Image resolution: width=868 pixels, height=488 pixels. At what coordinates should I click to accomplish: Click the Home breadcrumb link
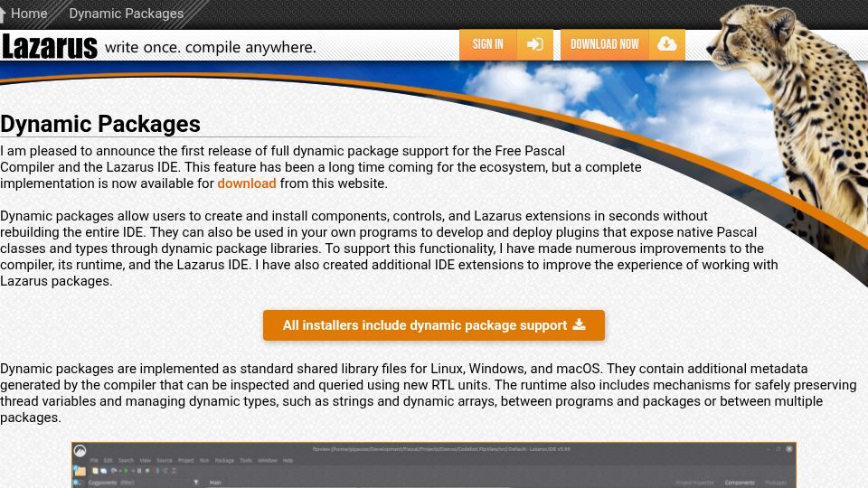pos(29,14)
